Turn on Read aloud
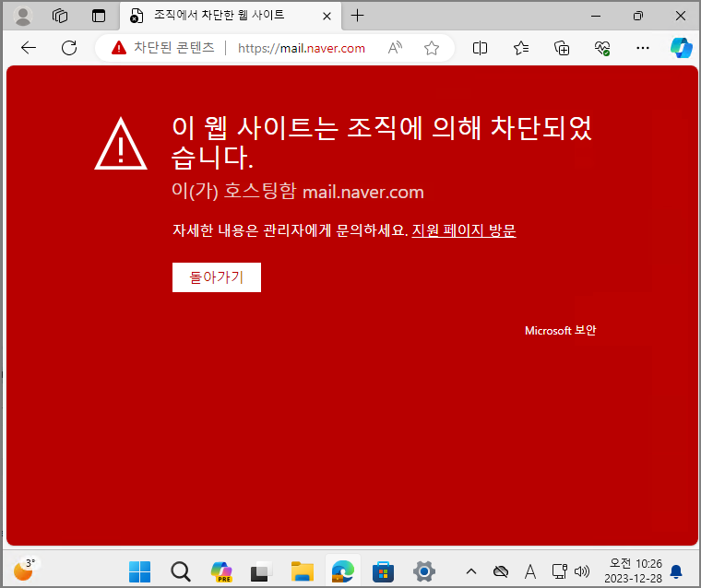This screenshot has width=701, height=588. [395, 48]
